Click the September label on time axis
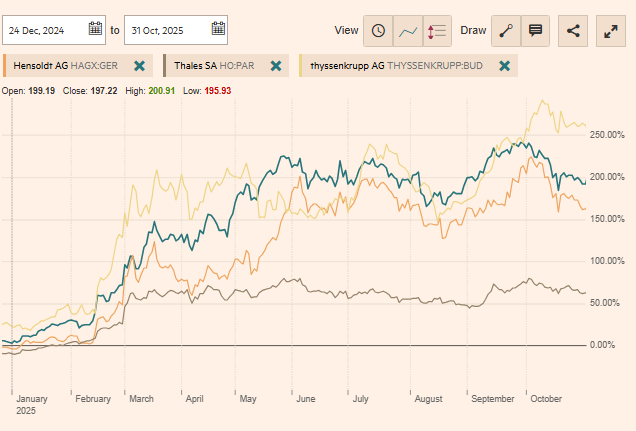The width and height of the screenshot is (636, 431). 492,398
